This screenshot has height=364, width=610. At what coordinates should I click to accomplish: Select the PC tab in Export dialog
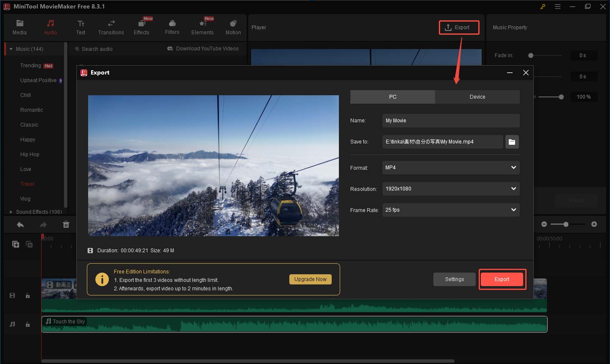click(x=393, y=97)
